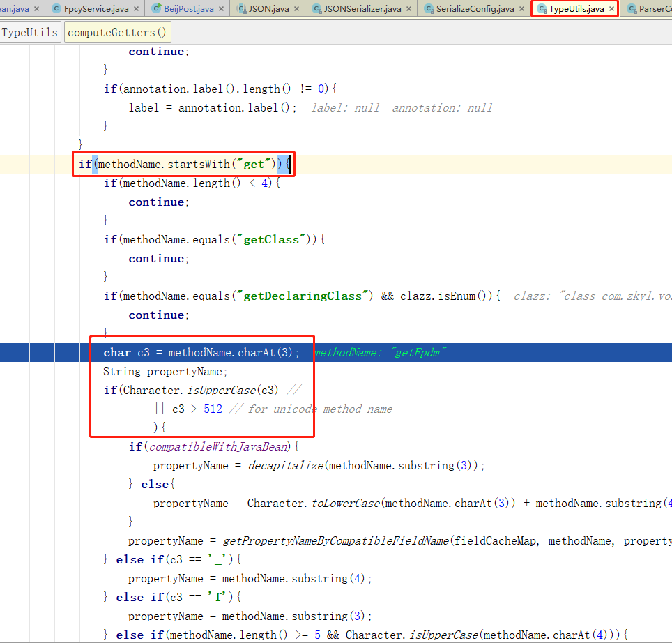Viewport: 672px width, 643px height.
Task: Close the JSON.java tab
Action: tap(296, 9)
